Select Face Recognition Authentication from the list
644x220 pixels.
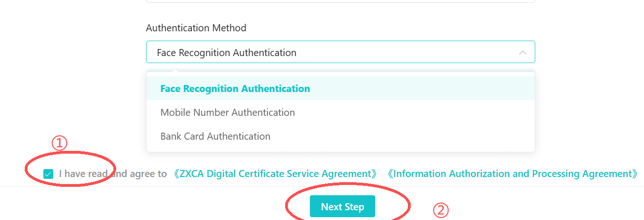[235, 89]
